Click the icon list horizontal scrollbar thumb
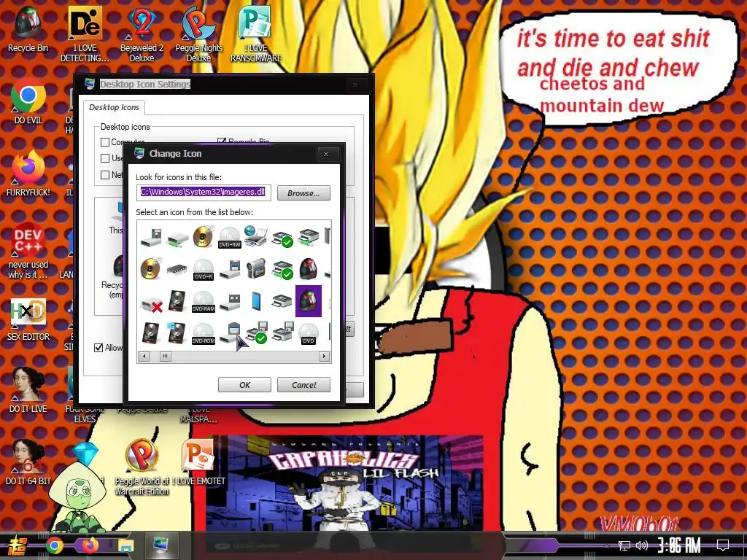 pos(165,356)
